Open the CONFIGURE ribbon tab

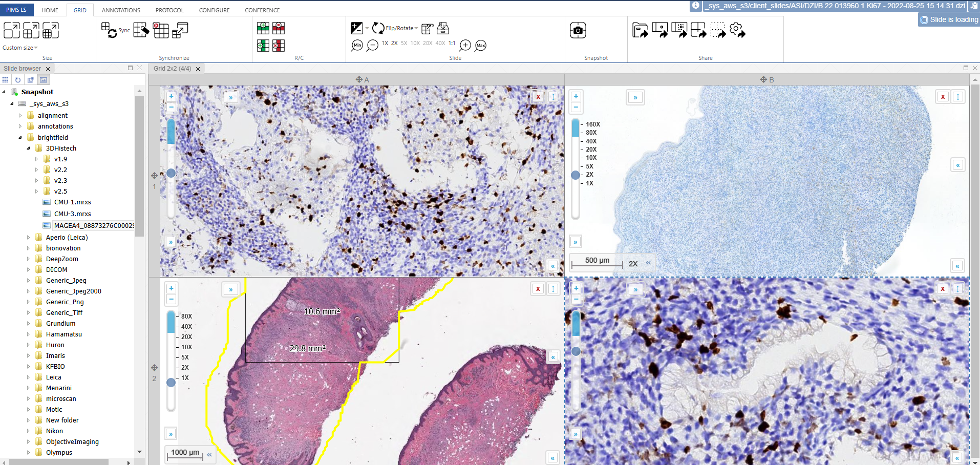214,10
